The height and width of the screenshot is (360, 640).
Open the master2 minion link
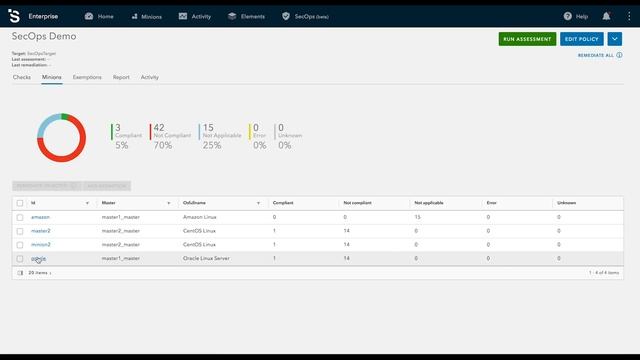point(40,231)
